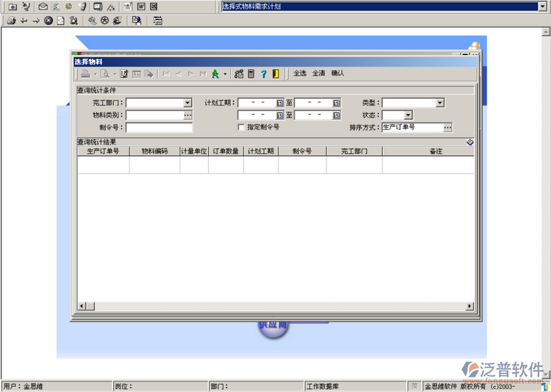Click the back arrow in main toolbar
Viewport: 551px width, 392px height.
click(x=24, y=21)
